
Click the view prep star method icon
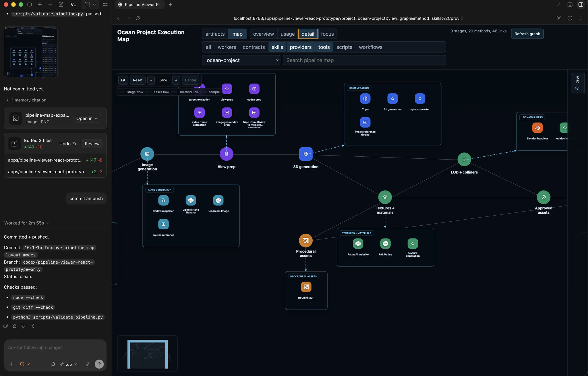227,89
